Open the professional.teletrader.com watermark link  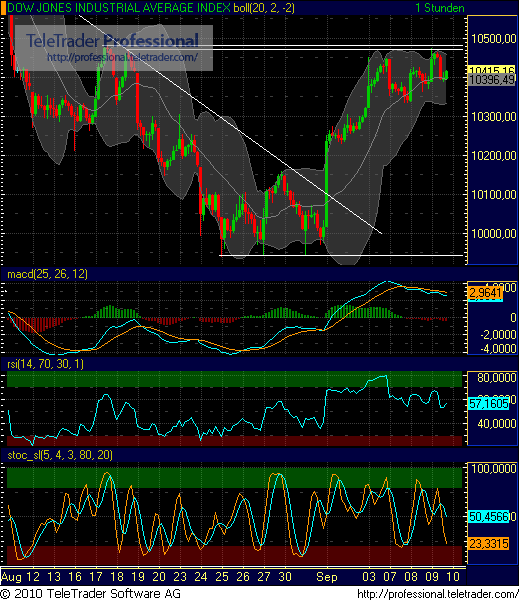point(122,57)
